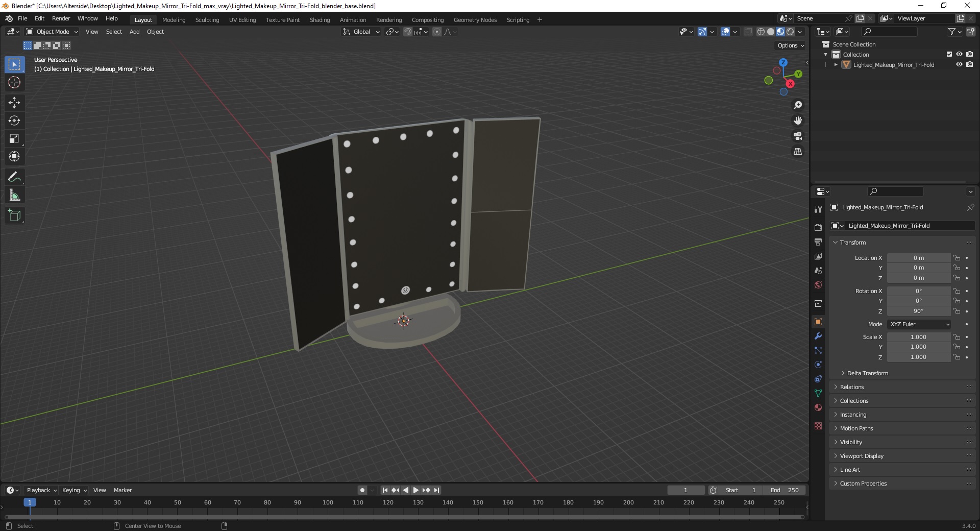Click frame 1 marker on timeline
Screen dimensions: 980x531
30,502
